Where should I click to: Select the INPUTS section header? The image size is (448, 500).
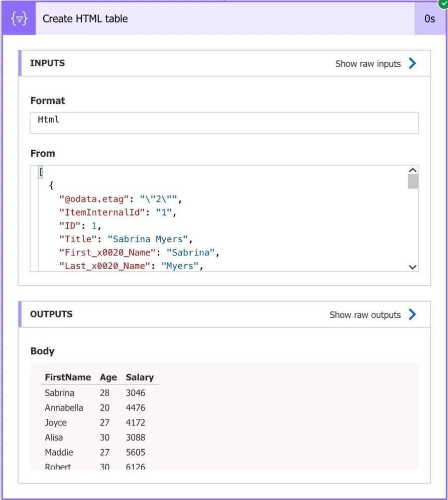click(47, 63)
